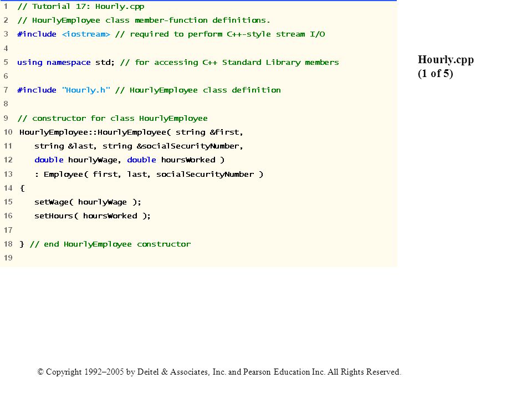Viewport: 532px width, 399px height.
Task: Click the "using namespace" keywords
Action: pyautogui.click(x=54, y=63)
